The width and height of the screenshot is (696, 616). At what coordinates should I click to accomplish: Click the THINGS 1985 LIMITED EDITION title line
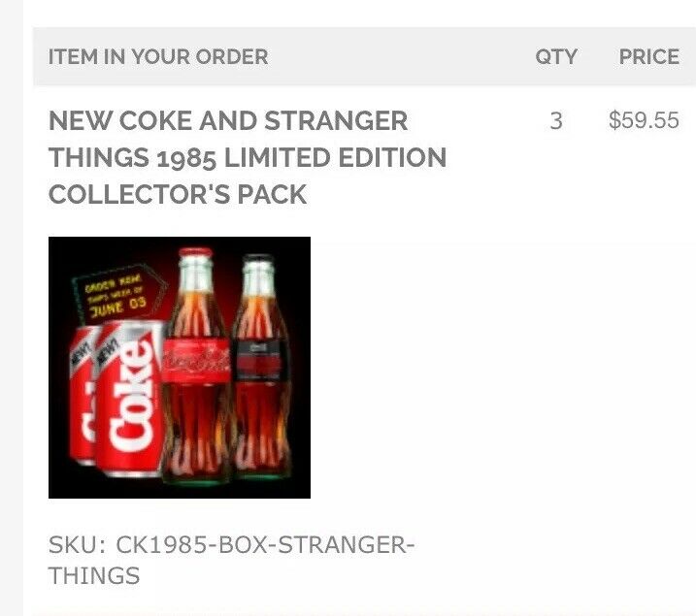248,158
